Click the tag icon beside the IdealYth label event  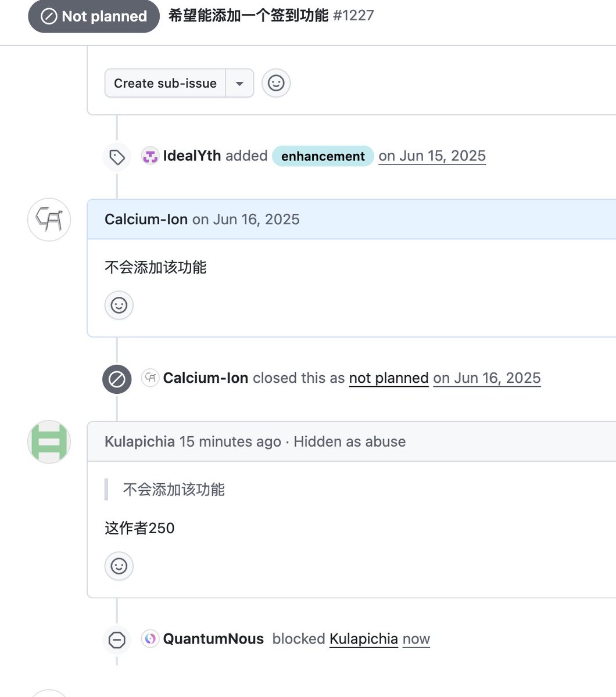tap(117, 157)
